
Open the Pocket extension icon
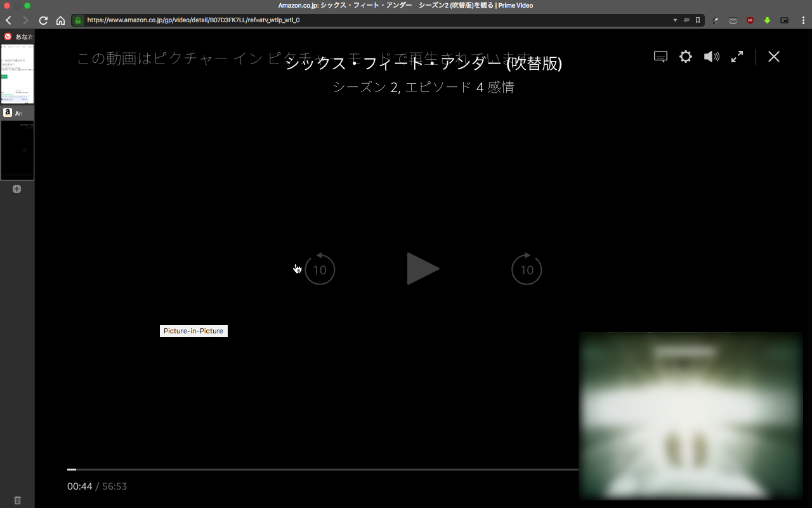(733, 20)
